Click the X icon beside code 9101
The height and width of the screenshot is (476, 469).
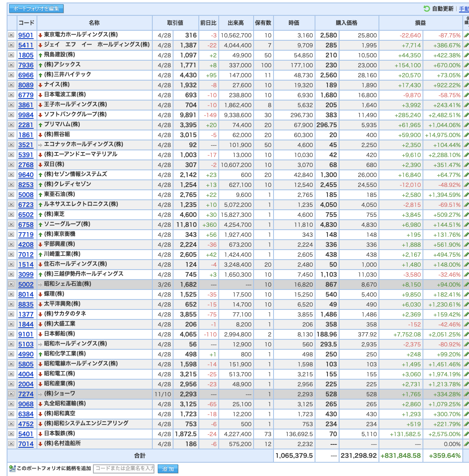11,334
